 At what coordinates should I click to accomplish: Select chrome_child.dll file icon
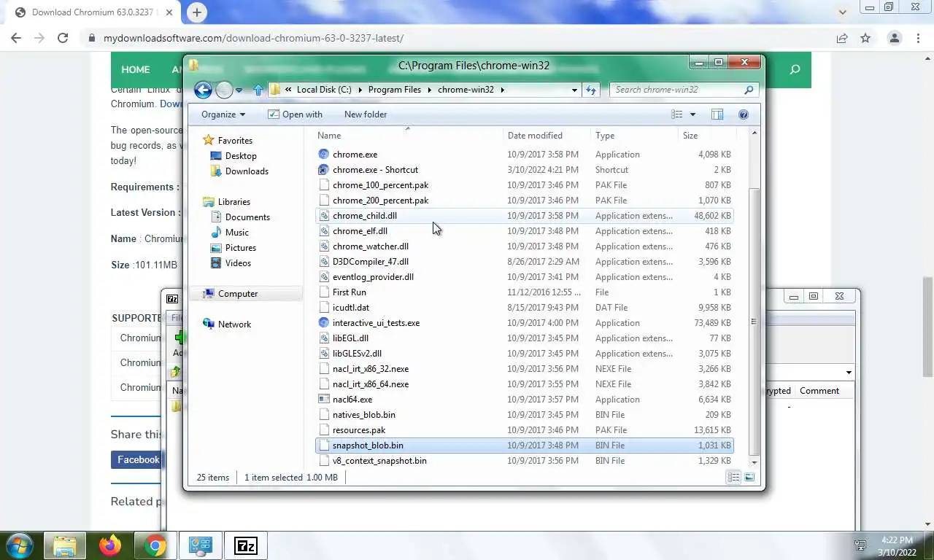tap(324, 215)
